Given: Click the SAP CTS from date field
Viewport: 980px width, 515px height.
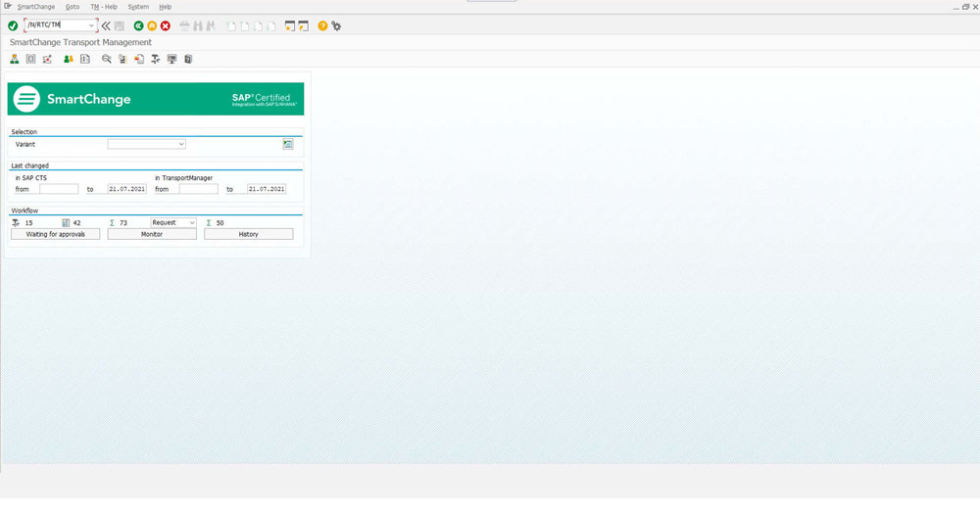Looking at the screenshot, I should tap(59, 189).
